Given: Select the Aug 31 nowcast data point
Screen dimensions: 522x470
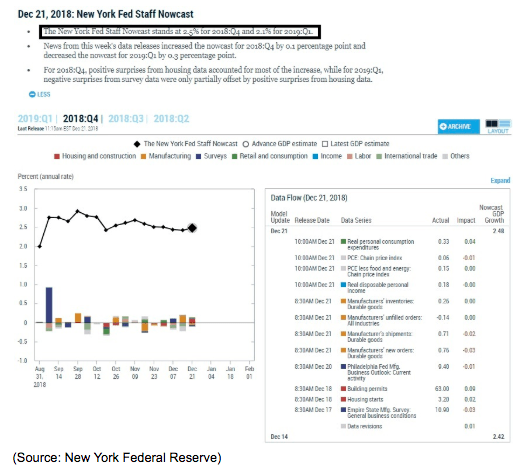Looking at the screenshot, I should 40,246.
